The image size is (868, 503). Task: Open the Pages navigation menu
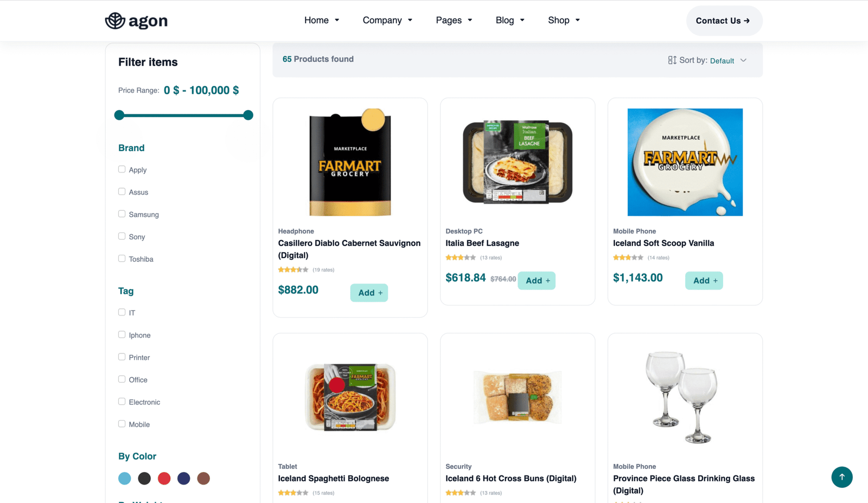coord(454,21)
